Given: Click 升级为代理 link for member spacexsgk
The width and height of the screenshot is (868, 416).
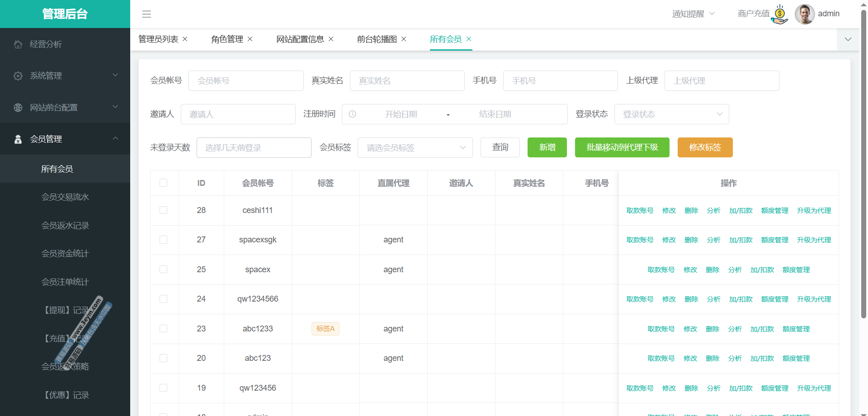Looking at the screenshot, I should (814, 240).
